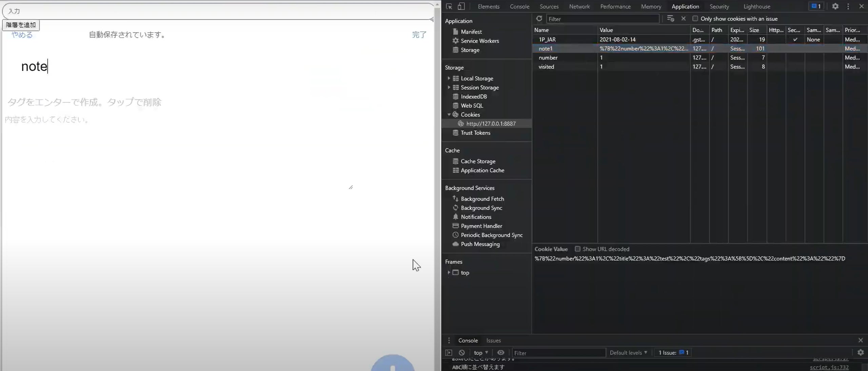The image size is (868, 371).
Task: Click the やめる link
Action: pyautogui.click(x=22, y=35)
